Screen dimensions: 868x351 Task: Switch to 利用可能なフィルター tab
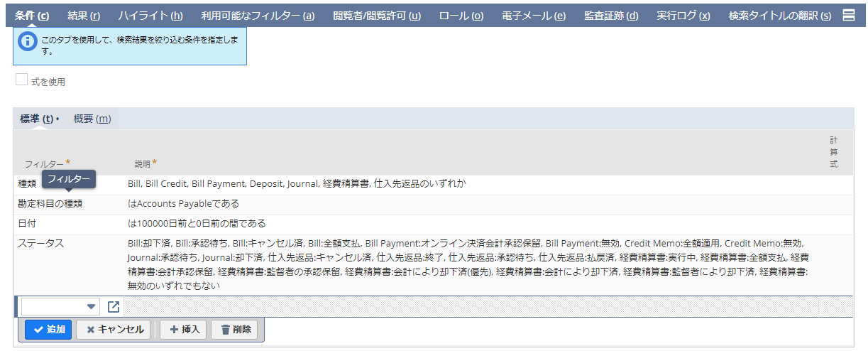(257, 15)
